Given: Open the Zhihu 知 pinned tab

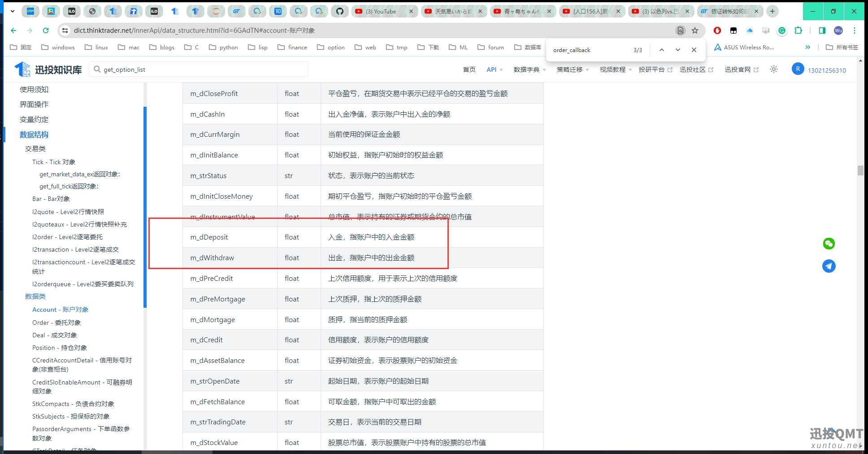Looking at the screenshot, I should coord(278,11).
